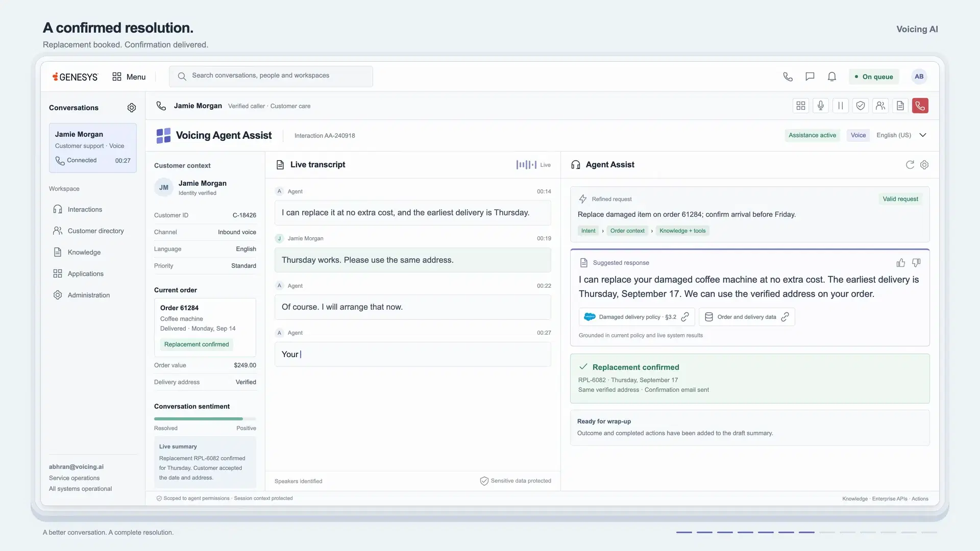Click the link icon on Order and delivery data
Screen dimensions: 980x551
click(x=785, y=317)
